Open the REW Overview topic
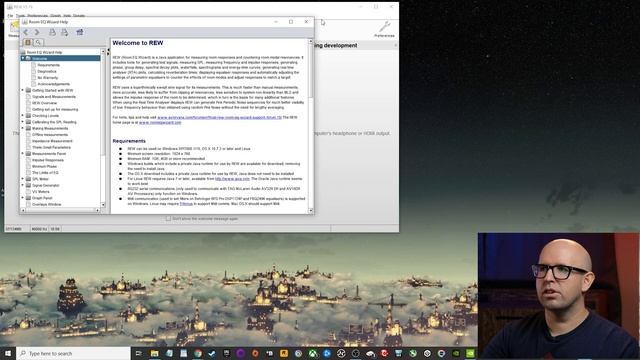640x360 pixels. point(44,103)
